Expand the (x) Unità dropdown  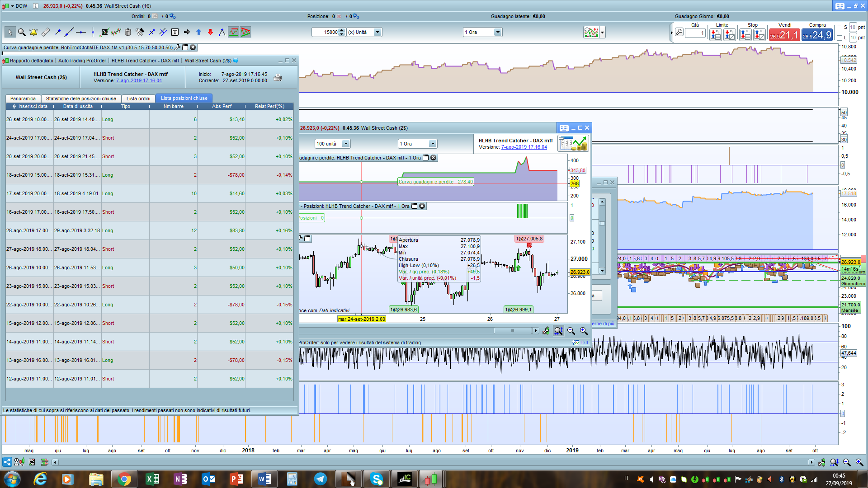point(377,32)
